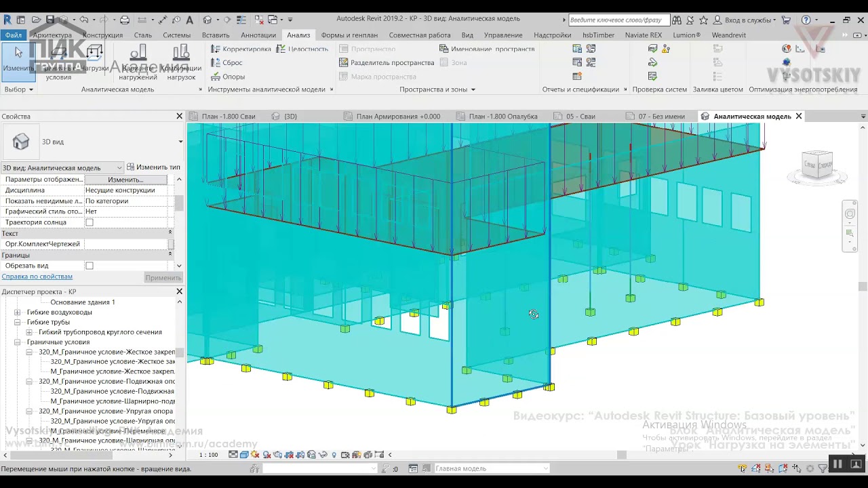Open the Load Combinations (Комбинации нагрузок) tool
The image size is (868, 488).
point(181,62)
